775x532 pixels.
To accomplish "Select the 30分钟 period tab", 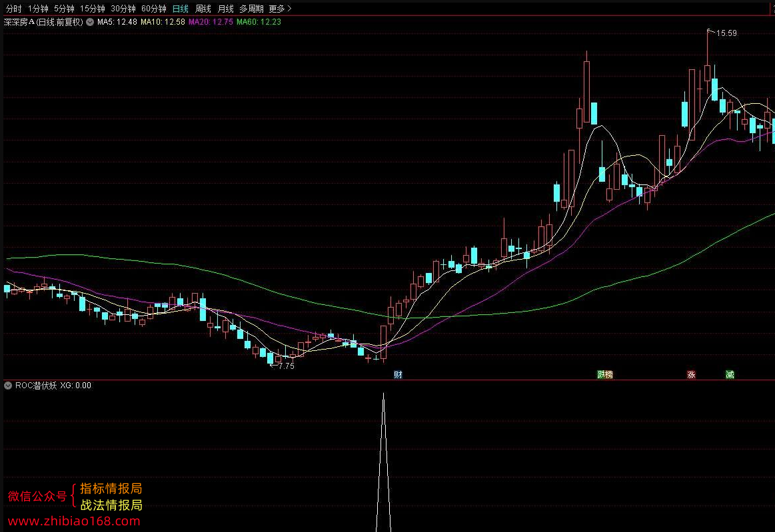I will click(x=123, y=9).
